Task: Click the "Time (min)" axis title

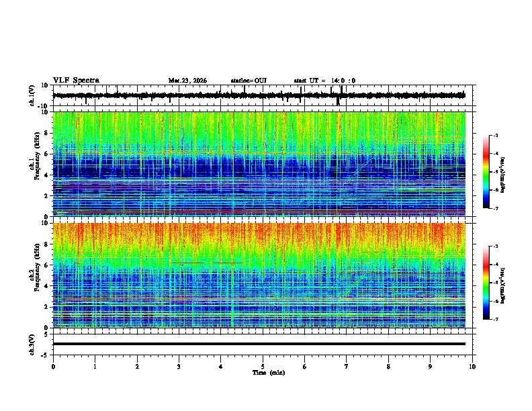Action: click(269, 373)
